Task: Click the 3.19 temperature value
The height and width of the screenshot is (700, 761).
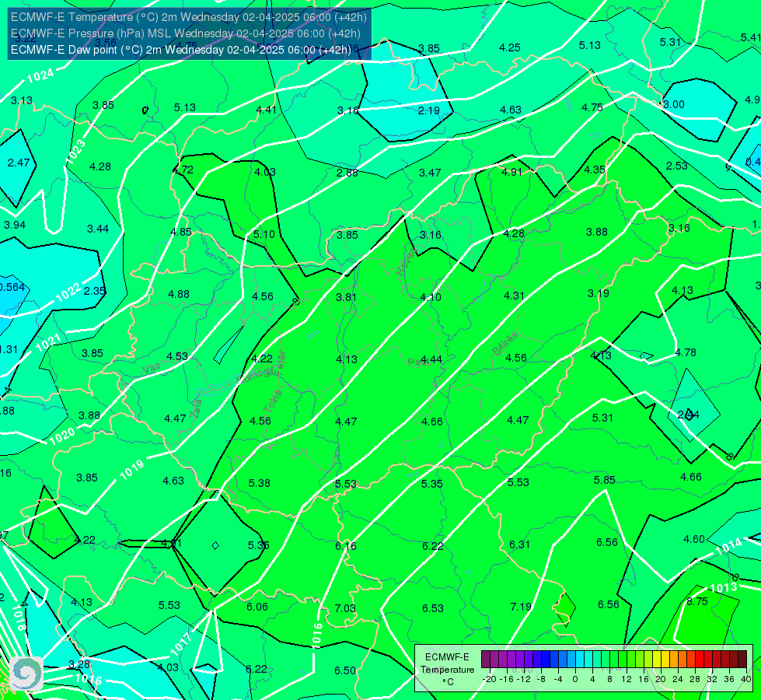Action: click(x=598, y=293)
